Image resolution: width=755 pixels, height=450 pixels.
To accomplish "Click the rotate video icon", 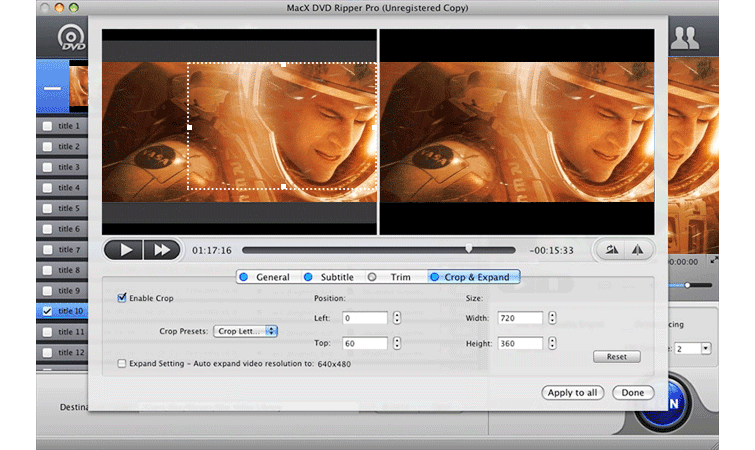I will (612, 250).
